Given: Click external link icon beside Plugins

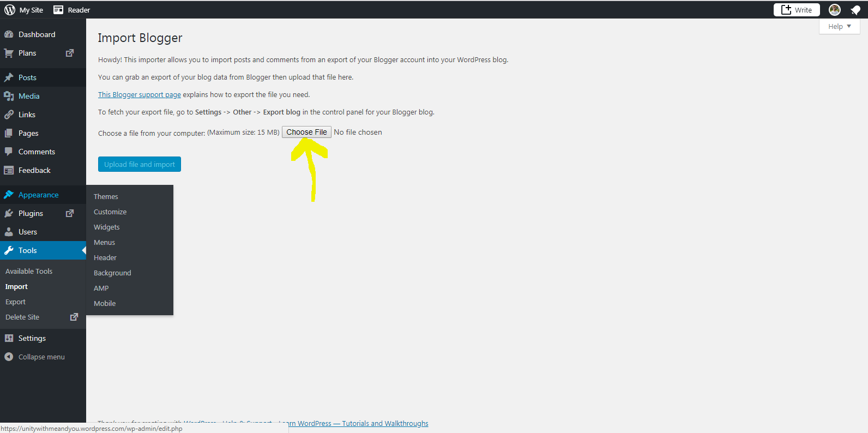Looking at the screenshot, I should [x=70, y=213].
